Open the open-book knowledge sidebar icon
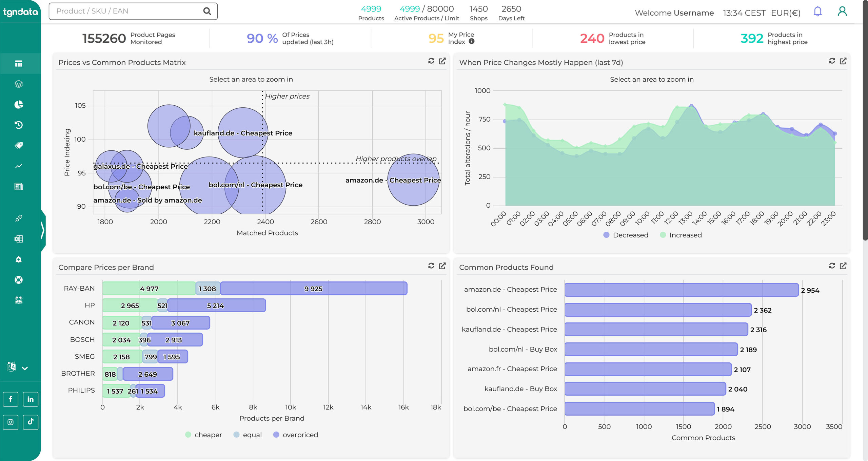Viewport: 868px width, 461px height. click(19, 300)
